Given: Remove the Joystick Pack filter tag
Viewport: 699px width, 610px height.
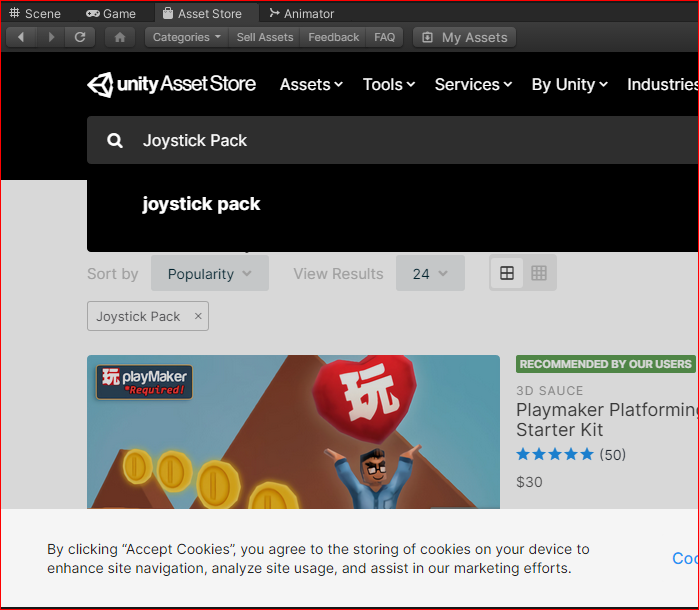Looking at the screenshot, I should (198, 316).
